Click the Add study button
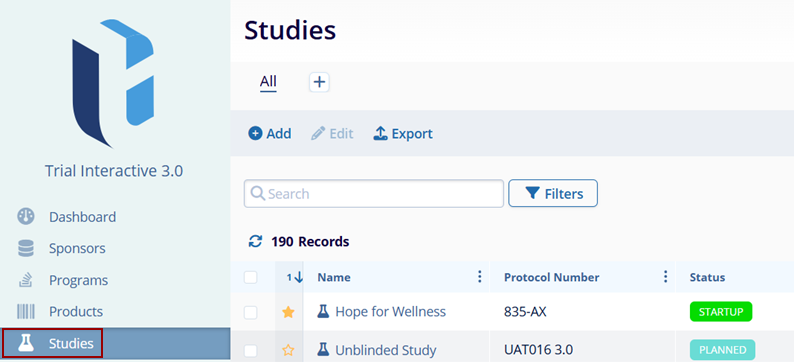Screen dimensions: 794x362 [x=269, y=134]
